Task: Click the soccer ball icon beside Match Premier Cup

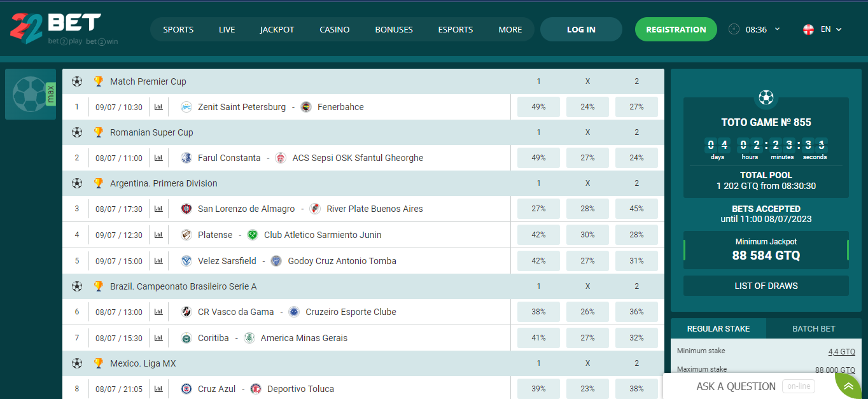Action: [x=77, y=81]
